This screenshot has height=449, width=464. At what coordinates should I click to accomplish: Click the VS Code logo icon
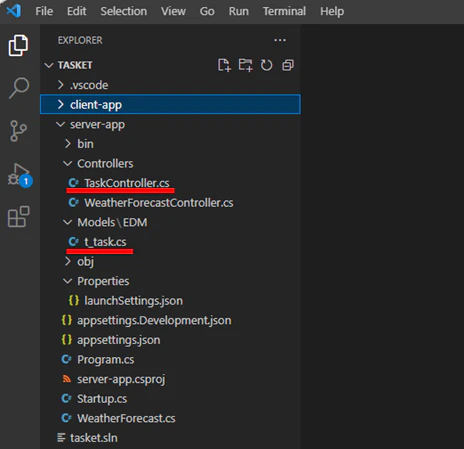(14, 11)
